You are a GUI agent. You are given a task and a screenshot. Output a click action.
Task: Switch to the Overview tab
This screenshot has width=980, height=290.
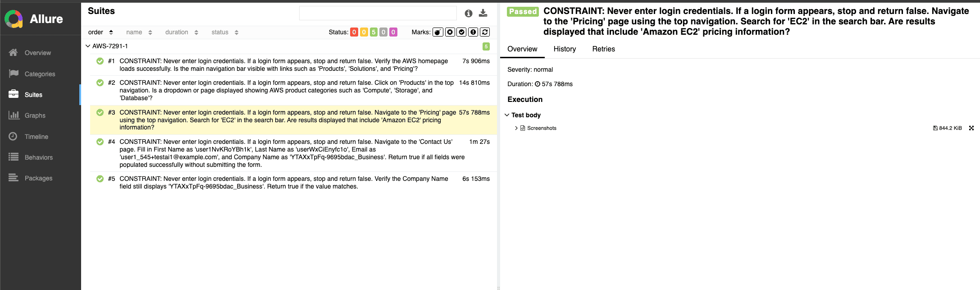click(522, 49)
